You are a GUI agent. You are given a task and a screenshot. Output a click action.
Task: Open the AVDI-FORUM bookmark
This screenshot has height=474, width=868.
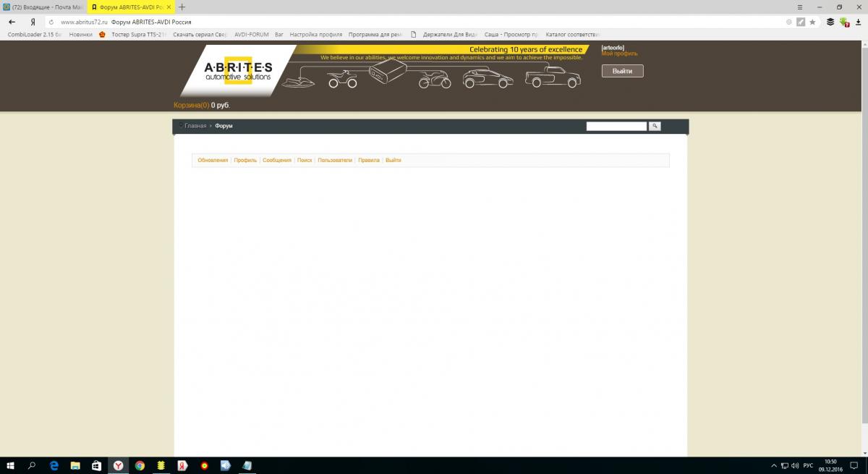[252, 34]
